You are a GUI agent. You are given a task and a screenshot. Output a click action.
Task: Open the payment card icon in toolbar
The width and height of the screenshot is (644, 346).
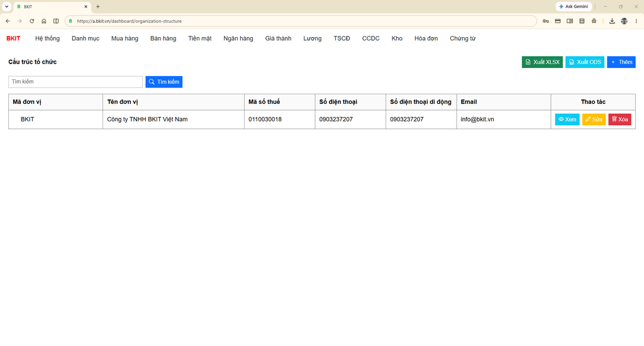click(558, 21)
